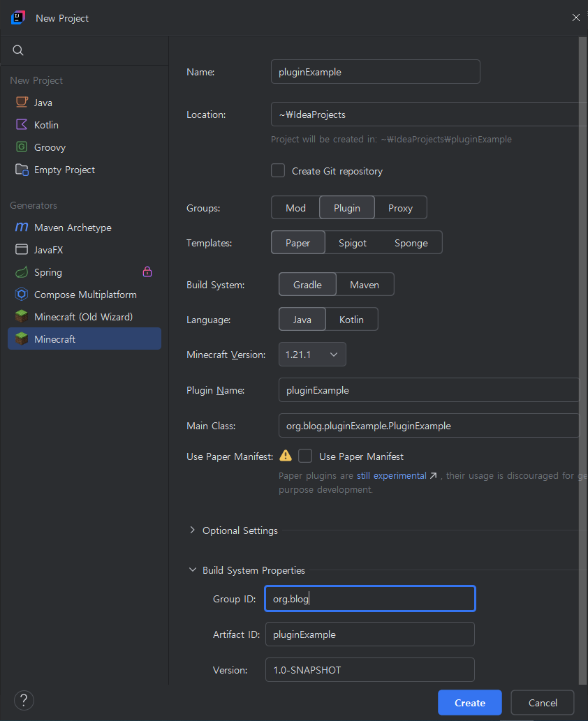The image size is (588, 721).
Task: Click the Artifact ID field
Action: click(370, 634)
